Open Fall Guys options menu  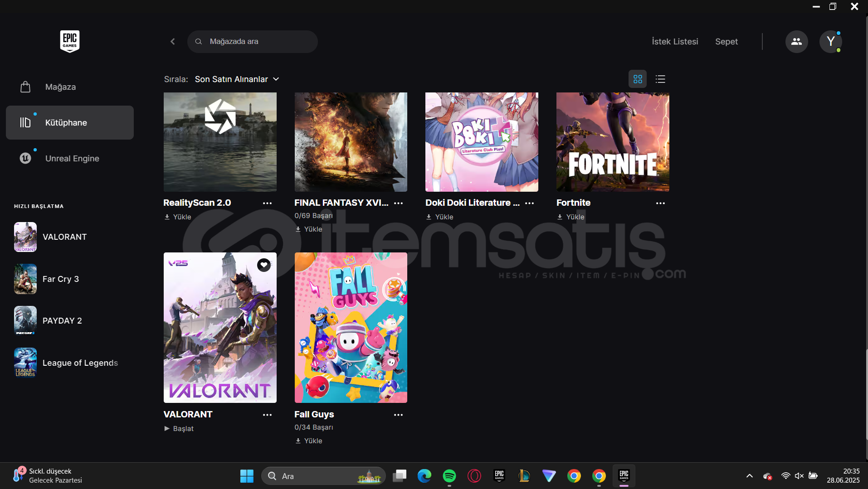[398, 415]
